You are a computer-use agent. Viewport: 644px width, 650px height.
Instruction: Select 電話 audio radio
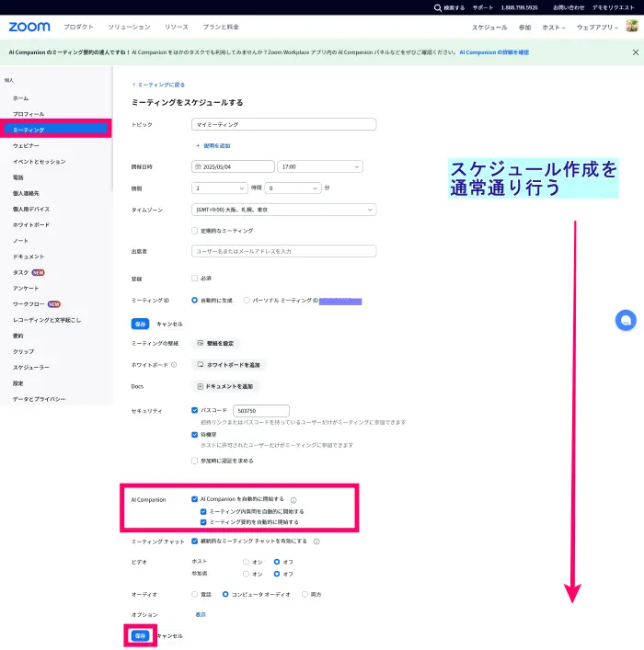point(195,594)
